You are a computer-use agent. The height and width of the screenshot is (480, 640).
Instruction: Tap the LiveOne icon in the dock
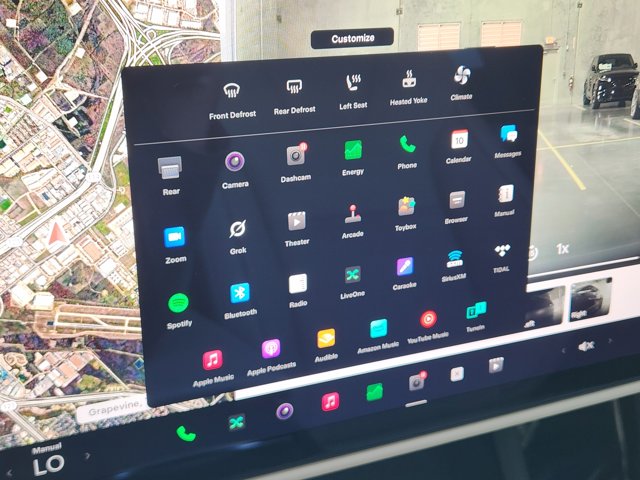click(x=236, y=422)
